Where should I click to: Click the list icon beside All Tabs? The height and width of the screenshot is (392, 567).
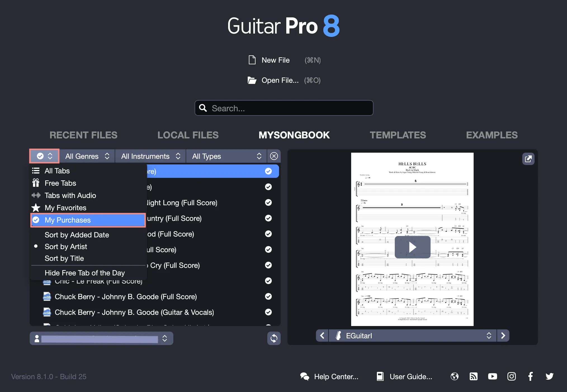(36, 171)
